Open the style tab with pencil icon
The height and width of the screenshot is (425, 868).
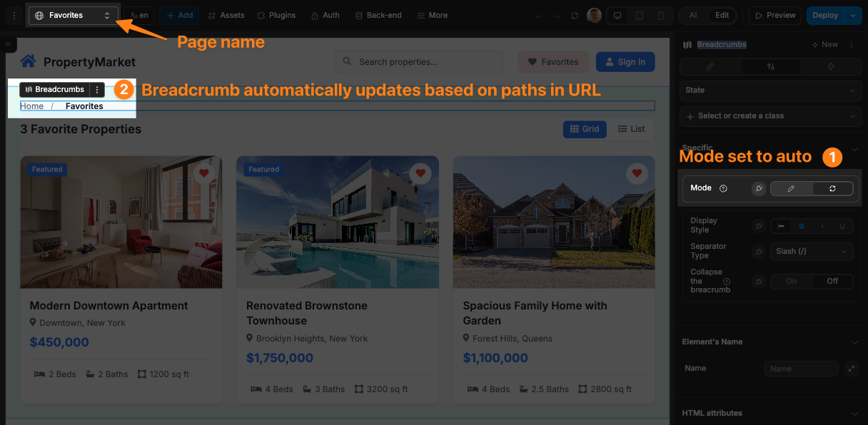click(x=710, y=66)
